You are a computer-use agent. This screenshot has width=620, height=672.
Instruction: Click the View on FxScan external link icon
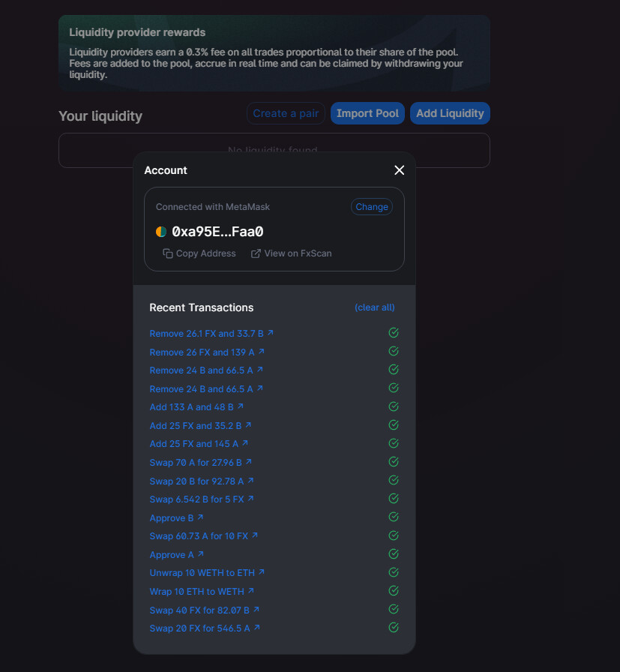tap(256, 253)
